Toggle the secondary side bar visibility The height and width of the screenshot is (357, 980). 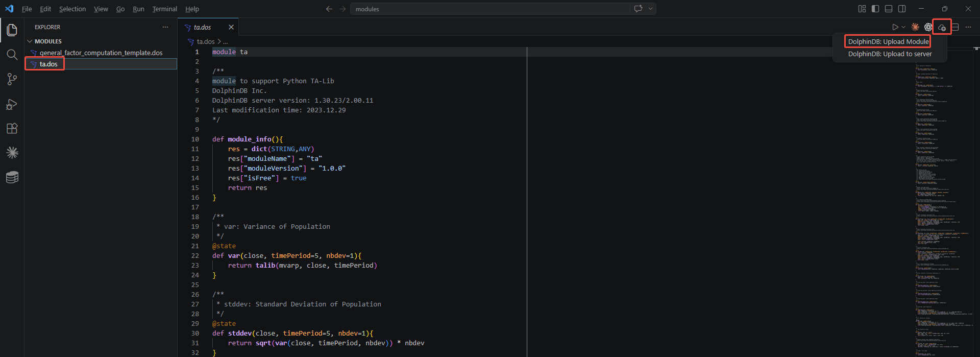[902, 9]
